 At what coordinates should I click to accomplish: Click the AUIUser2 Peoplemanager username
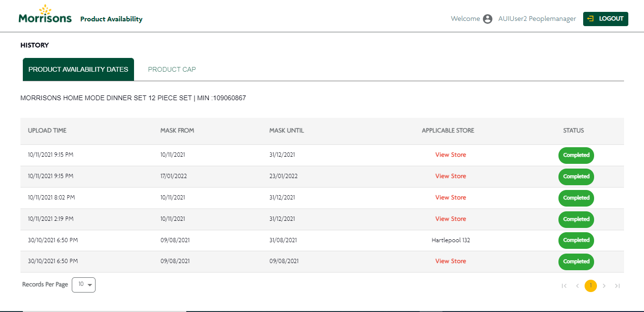point(537,19)
